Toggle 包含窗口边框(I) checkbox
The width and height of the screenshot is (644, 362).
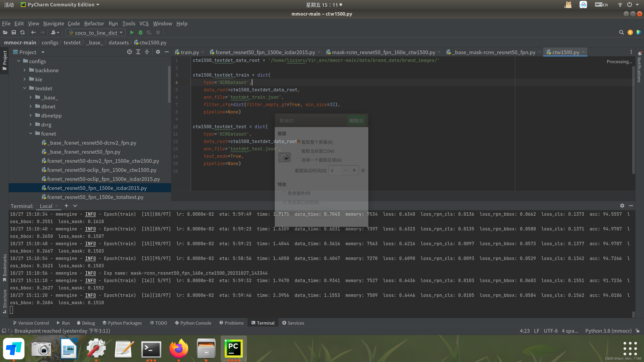285,202
